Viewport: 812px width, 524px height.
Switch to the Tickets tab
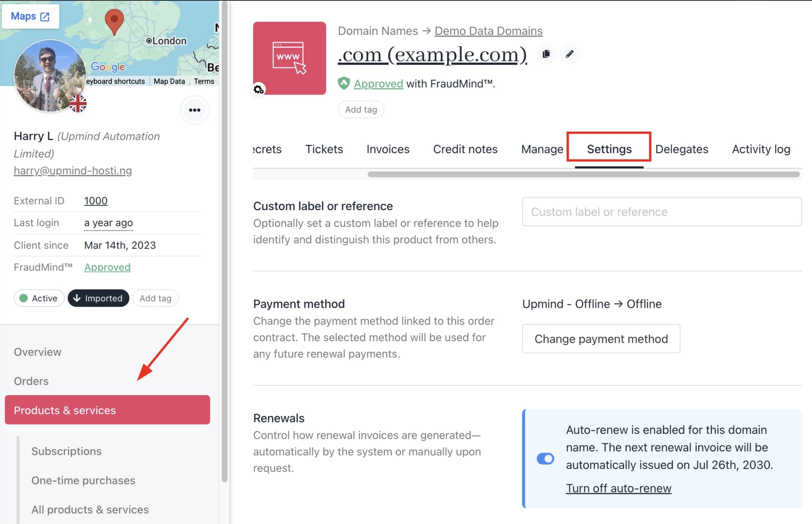tap(324, 149)
